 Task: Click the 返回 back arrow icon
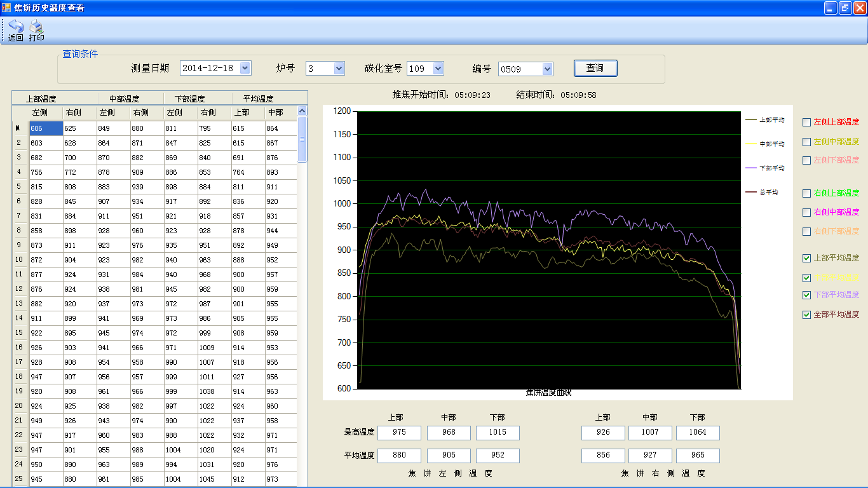(15, 27)
